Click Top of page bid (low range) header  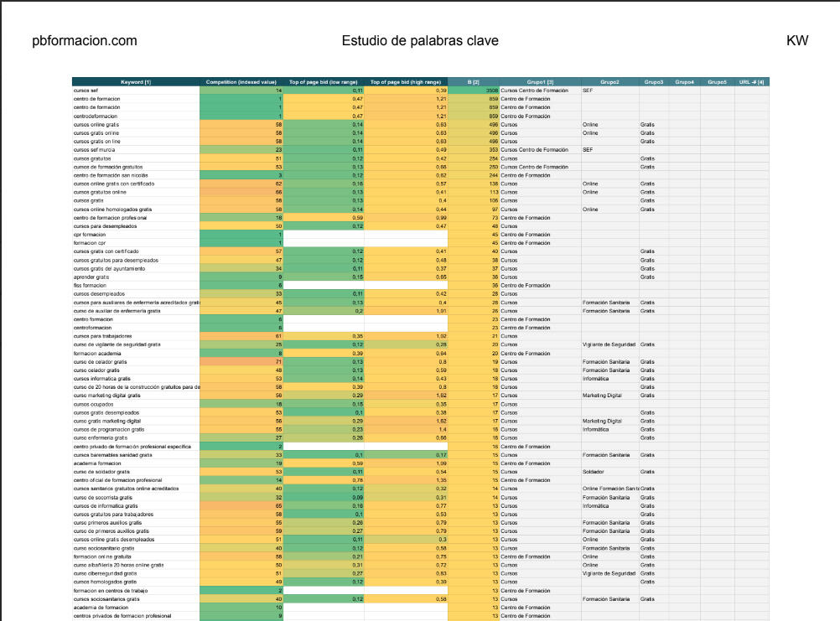click(x=324, y=82)
